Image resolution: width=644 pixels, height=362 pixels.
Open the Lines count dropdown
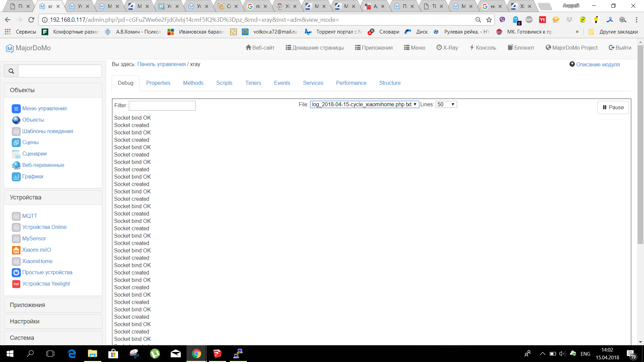[446, 105]
